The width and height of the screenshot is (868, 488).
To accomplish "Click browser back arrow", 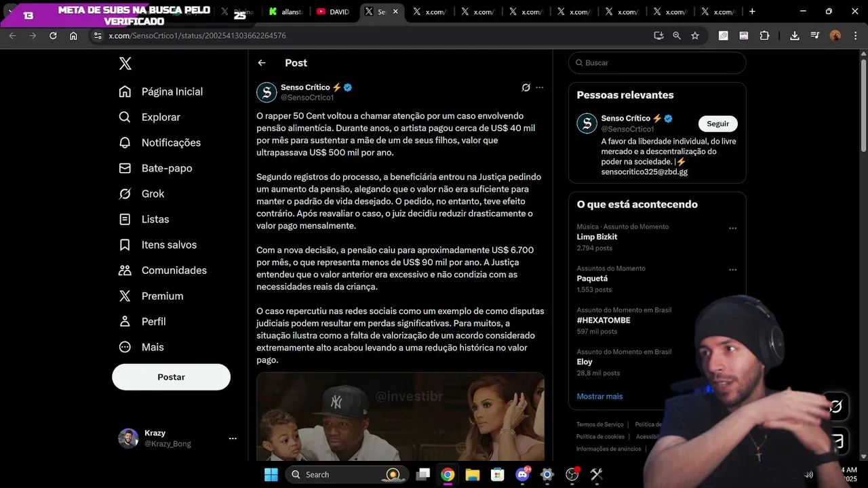I will (12, 36).
